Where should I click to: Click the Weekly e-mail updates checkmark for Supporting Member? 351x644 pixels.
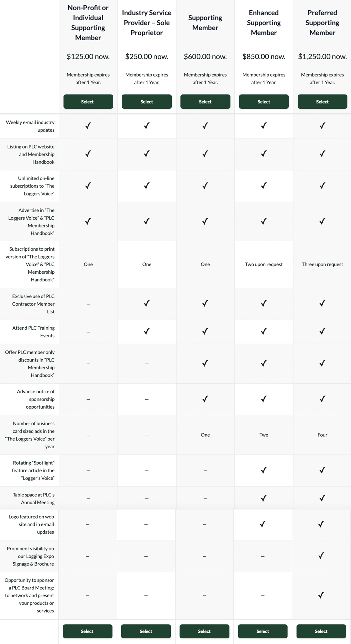click(x=205, y=126)
